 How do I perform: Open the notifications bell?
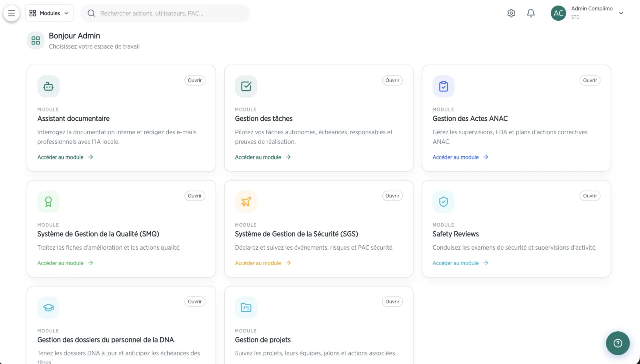pyautogui.click(x=531, y=13)
